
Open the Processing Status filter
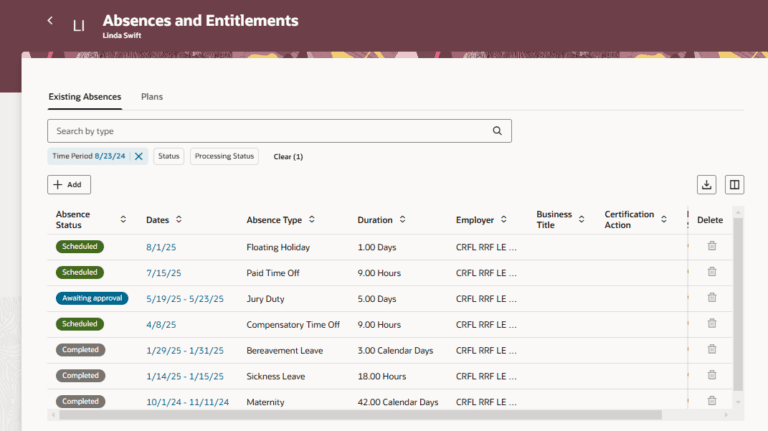[224, 156]
